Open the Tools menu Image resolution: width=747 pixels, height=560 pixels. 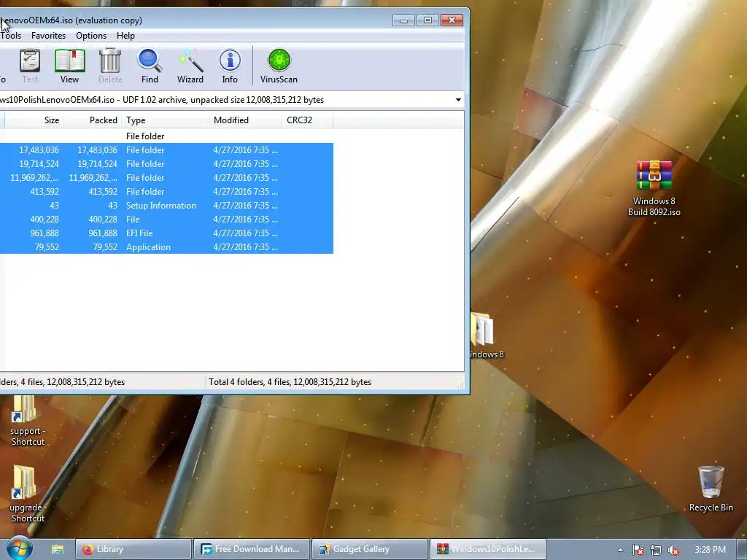pos(10,36)
